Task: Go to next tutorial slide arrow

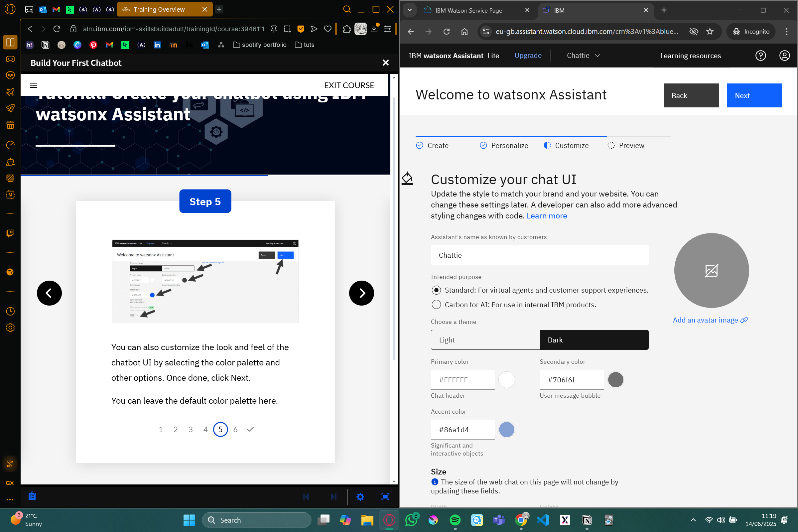Action: point(361,293)
